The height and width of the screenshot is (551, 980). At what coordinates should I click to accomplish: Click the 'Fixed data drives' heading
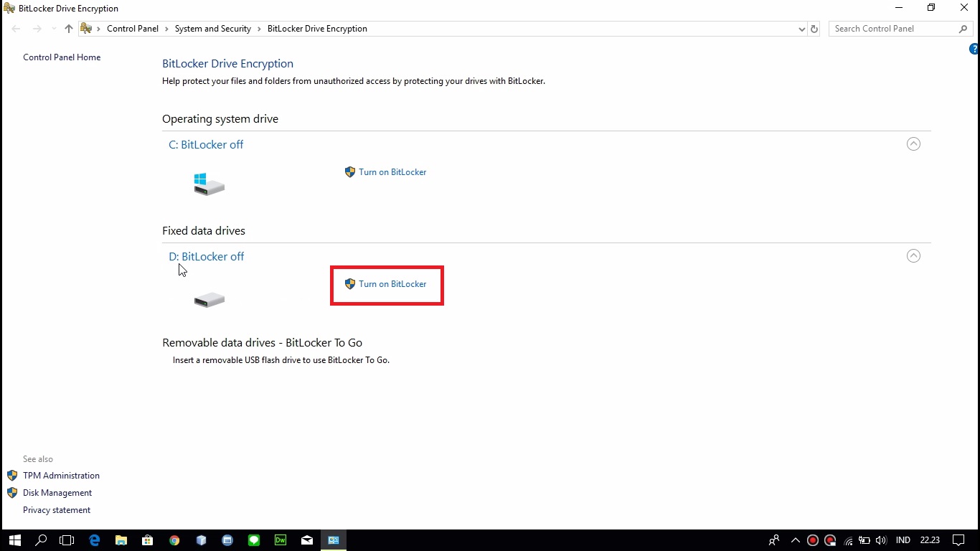click(204, 231)
